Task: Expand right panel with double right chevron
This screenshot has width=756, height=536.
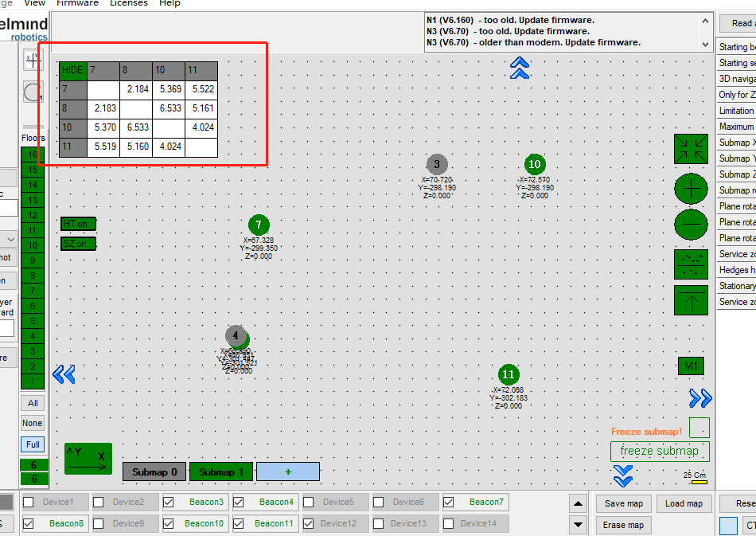Action: point(700,398)
